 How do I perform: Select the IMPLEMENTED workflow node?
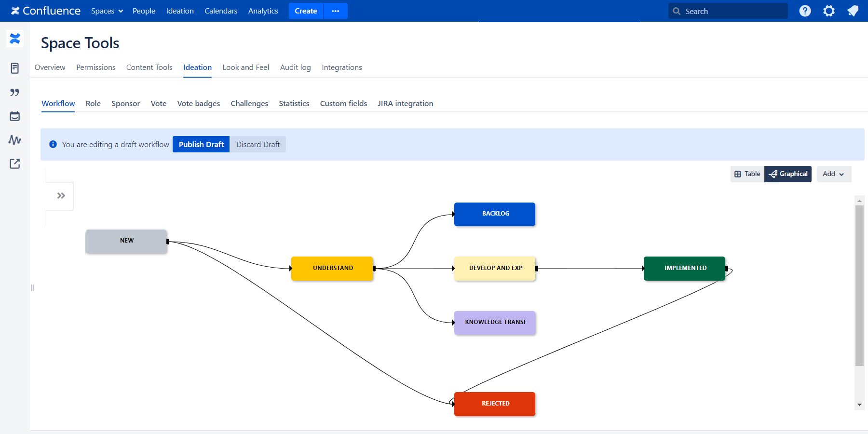click(684, 268)
